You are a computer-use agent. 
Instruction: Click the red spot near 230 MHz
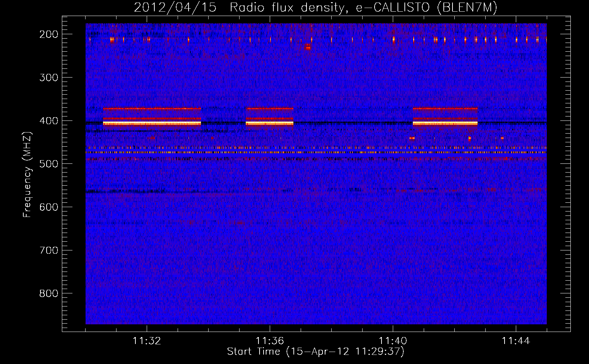[308, 47]
